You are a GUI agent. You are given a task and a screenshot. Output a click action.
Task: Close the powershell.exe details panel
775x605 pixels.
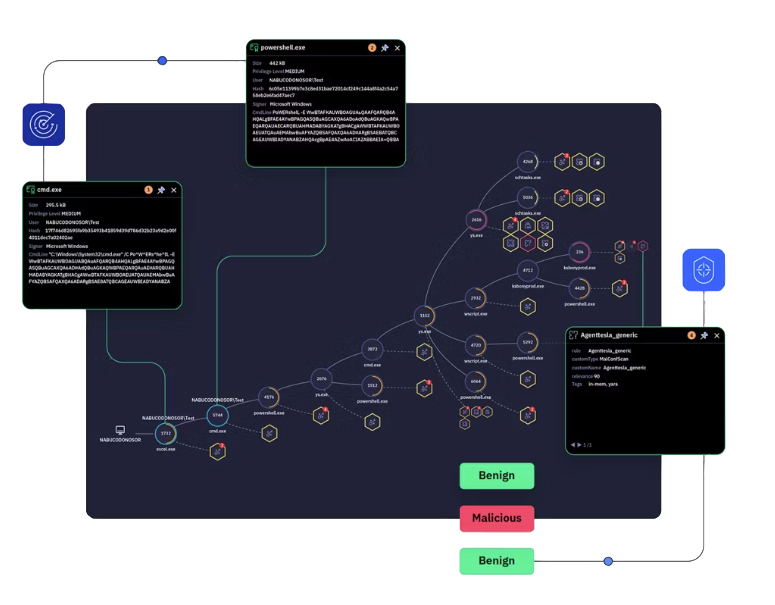(397, 47)
